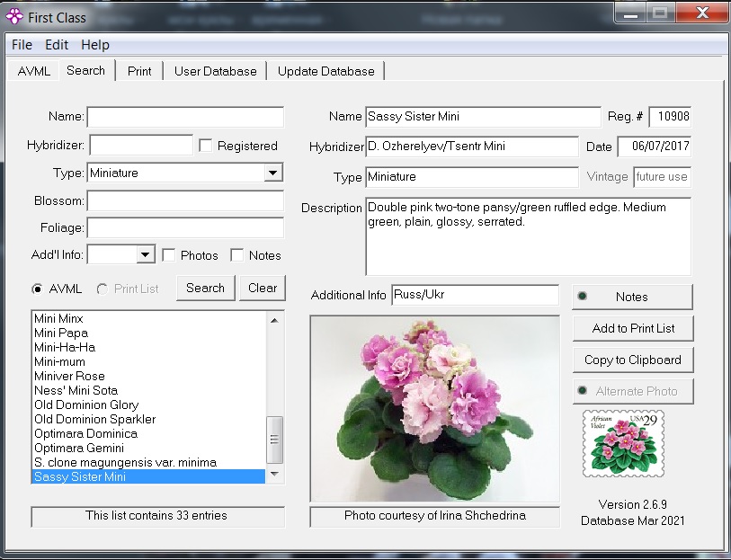Select Mini-mum in the list

[x=148, y=362]
